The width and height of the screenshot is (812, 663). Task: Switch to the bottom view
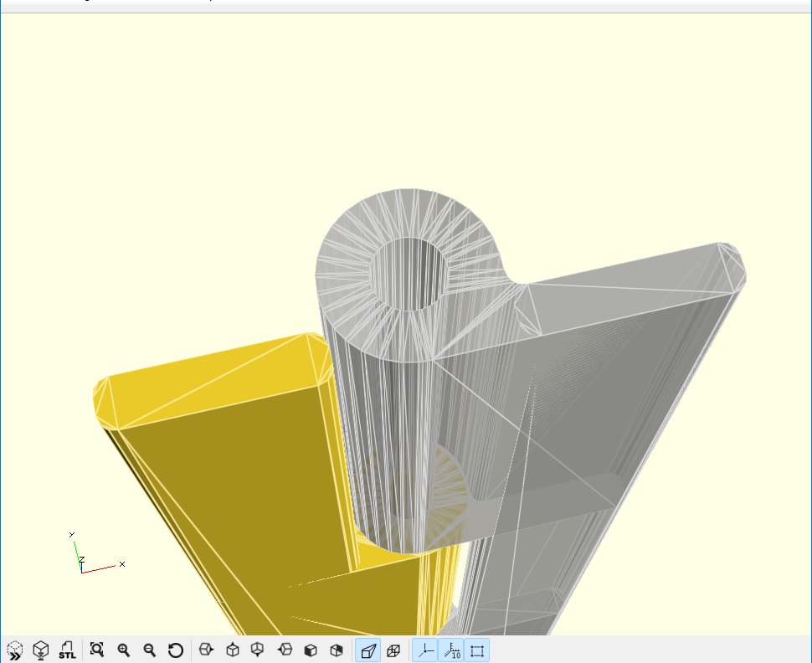tap(259, 650)
